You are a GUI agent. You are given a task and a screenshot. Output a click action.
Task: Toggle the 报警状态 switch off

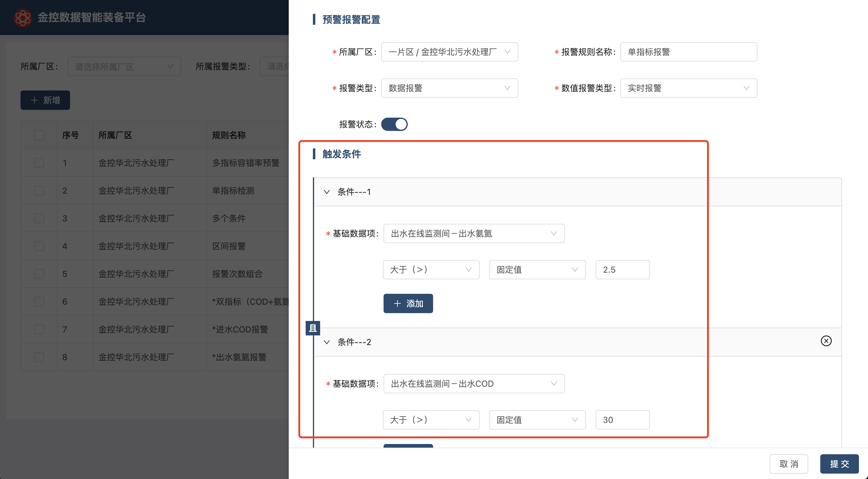click(x=394, y=124)
